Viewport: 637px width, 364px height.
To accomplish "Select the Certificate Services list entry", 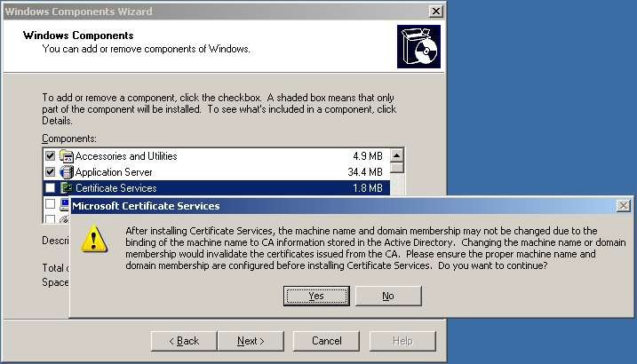I will click(x=216, y=188).
